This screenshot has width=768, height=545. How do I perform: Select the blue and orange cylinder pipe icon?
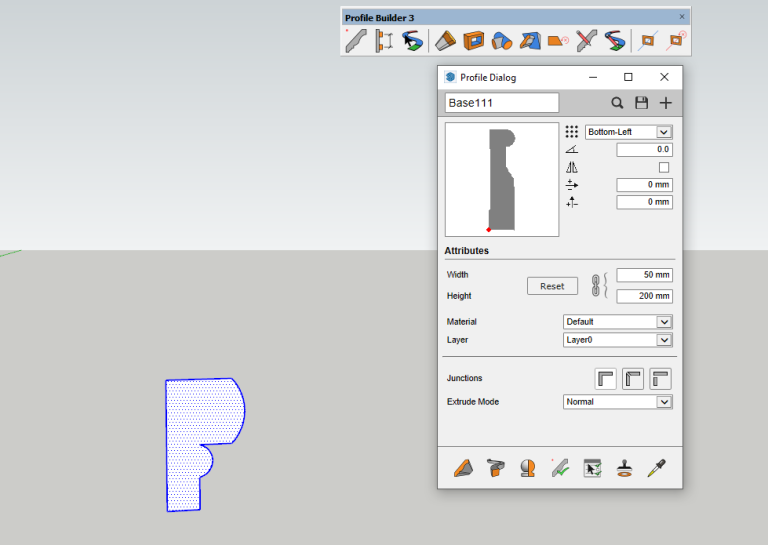click(x=502, y=41)
